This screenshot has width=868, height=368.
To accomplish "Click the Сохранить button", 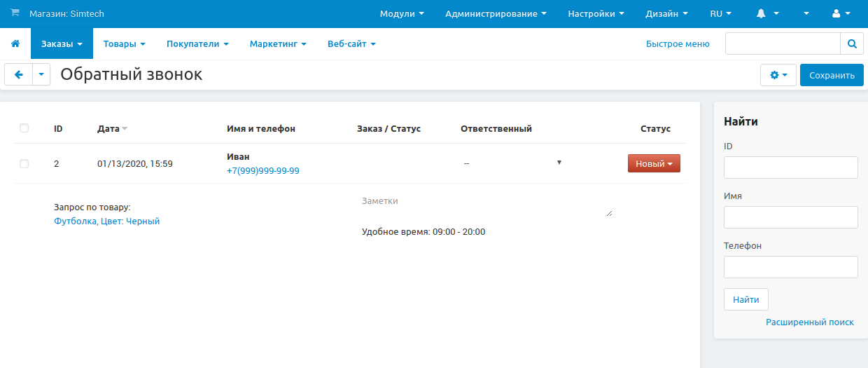I will [832, 75].
